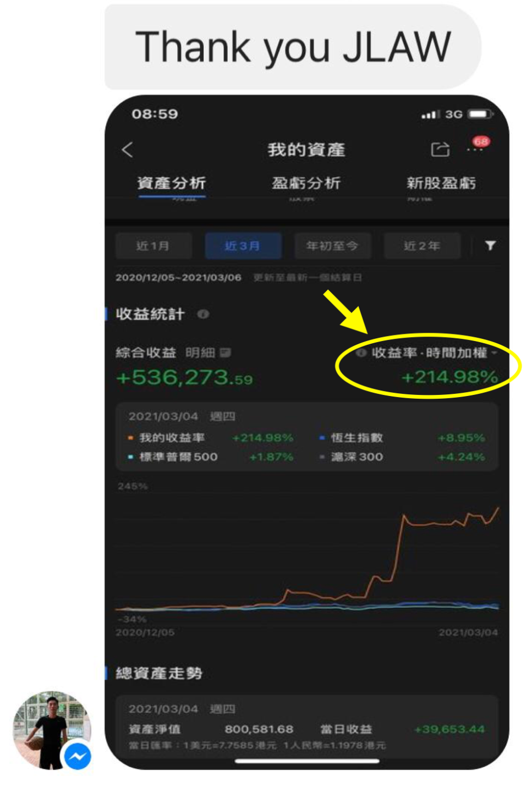
Task: Select the 年初至今 period option
Action: pos(332,246)
